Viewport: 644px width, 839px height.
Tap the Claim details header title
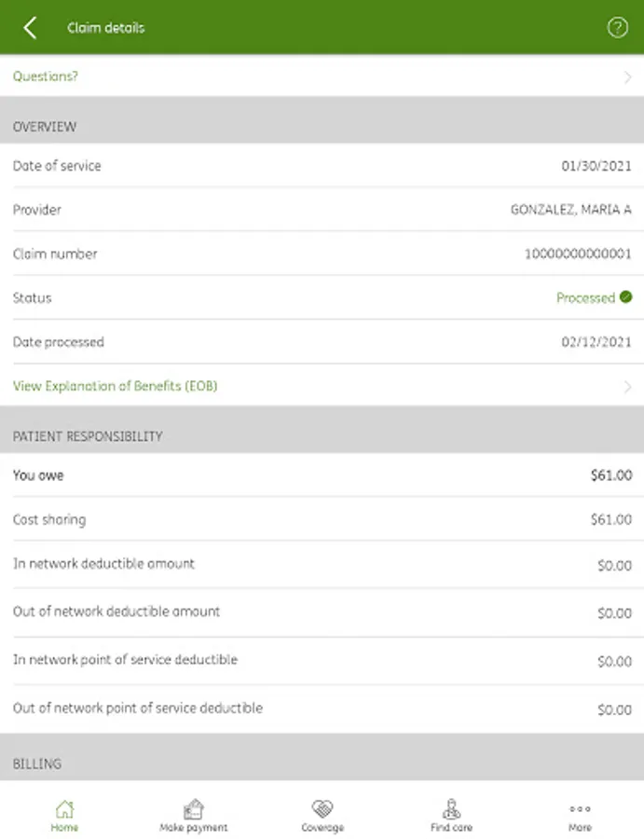105,28
